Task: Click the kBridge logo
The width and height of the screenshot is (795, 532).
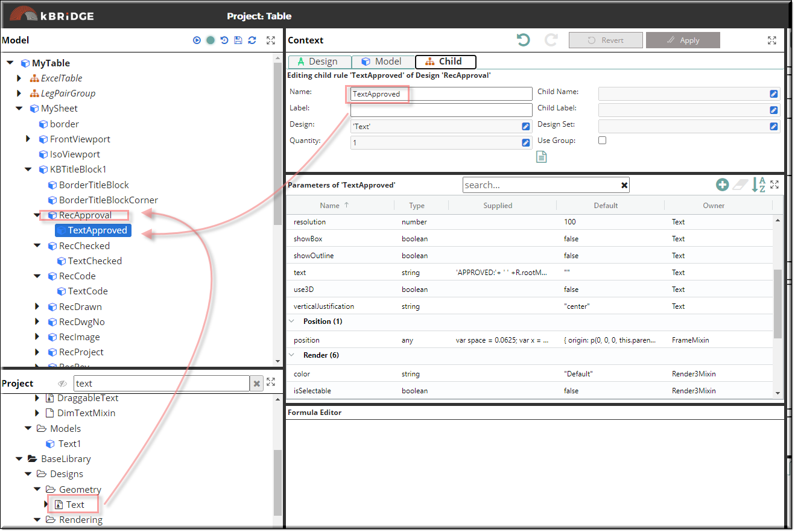Action: (52, 14)
